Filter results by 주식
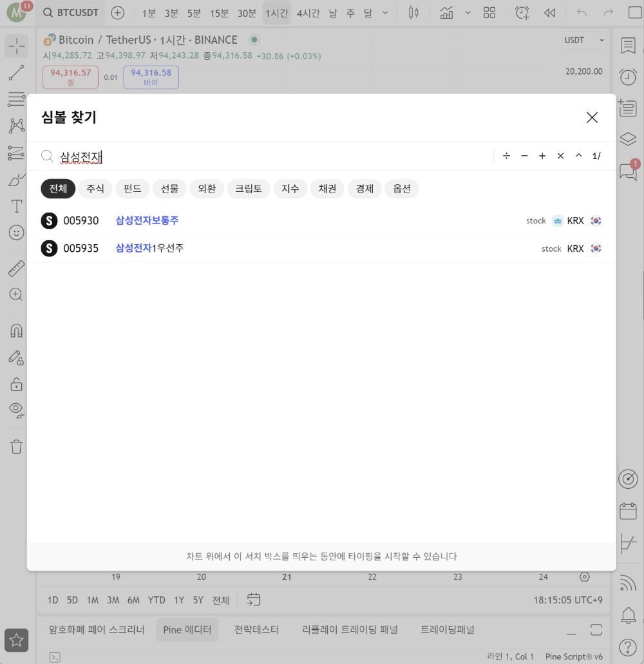Viewport: 644px width, 664px height. coord(95,189)
